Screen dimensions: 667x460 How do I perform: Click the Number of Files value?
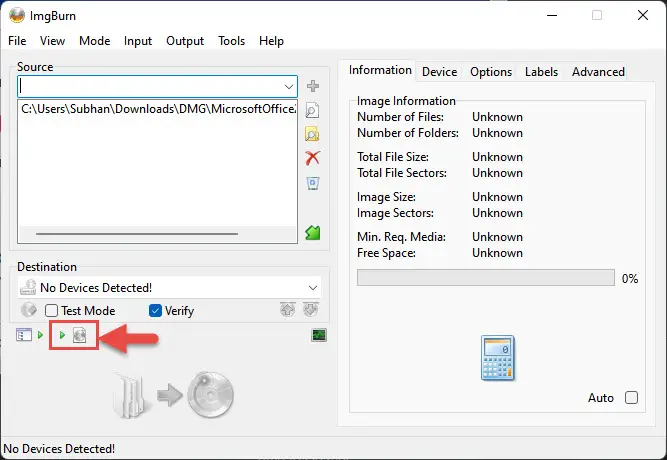point(497,117)
